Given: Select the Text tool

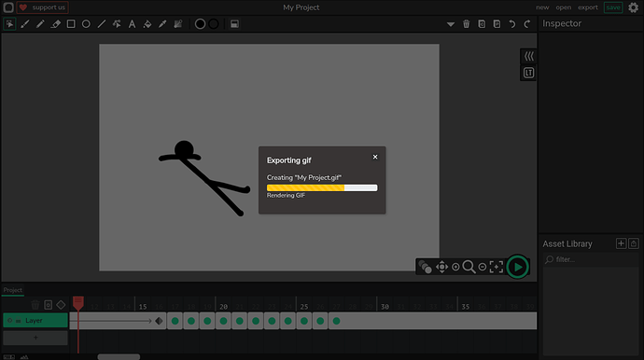Looking at the screenshot, I should point(132,24).
